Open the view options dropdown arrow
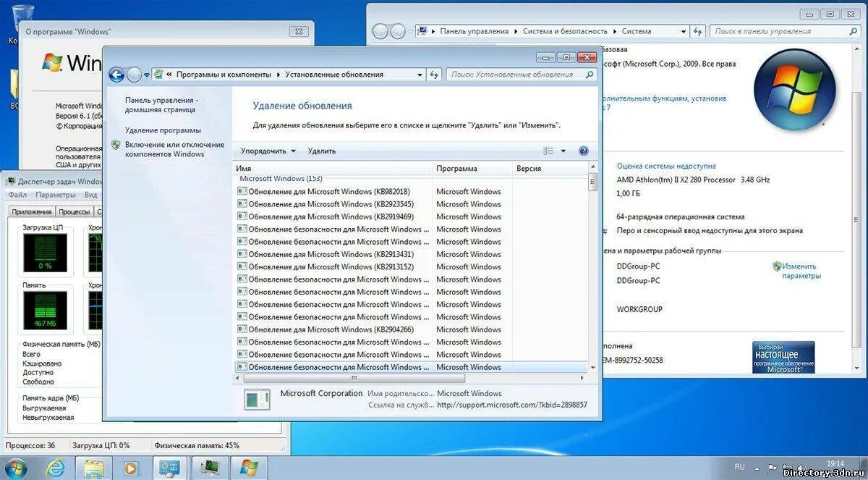Screen dimensions: 868x480 click(x=564, y=151)
